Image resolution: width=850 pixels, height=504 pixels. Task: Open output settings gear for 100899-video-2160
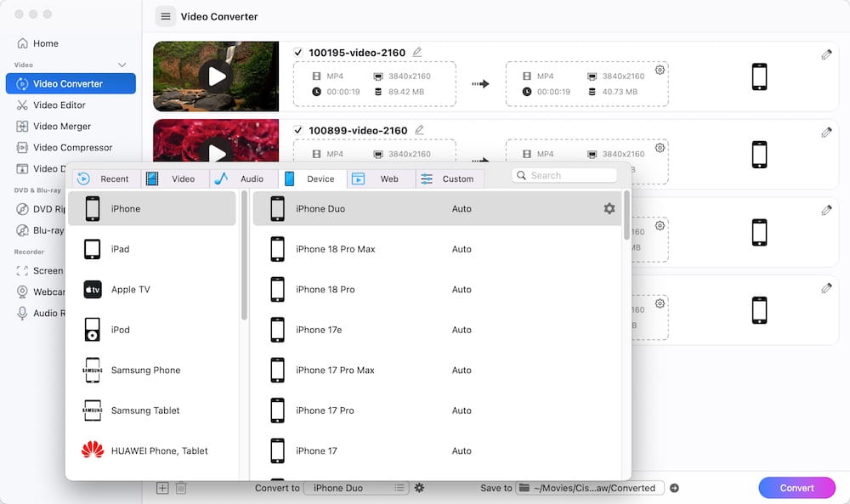[660, 147]
